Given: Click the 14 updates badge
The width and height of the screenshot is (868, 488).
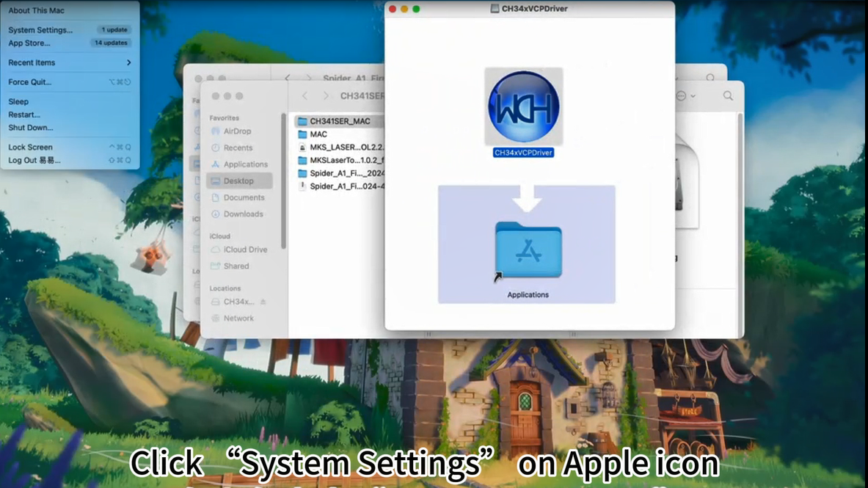Looking at the screenshot, I should pos(111,43).
